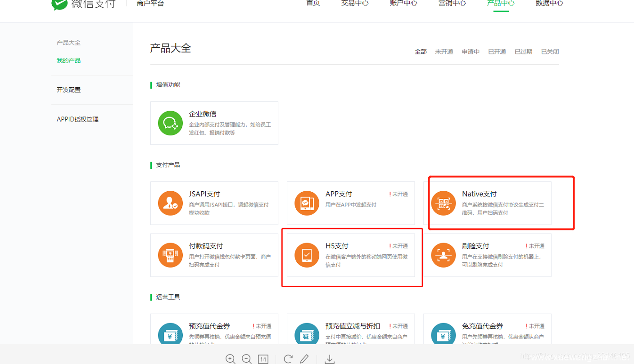Open the 数据中心 section
The width and height of the screenshot is (634, 364).
coord(549,3)
